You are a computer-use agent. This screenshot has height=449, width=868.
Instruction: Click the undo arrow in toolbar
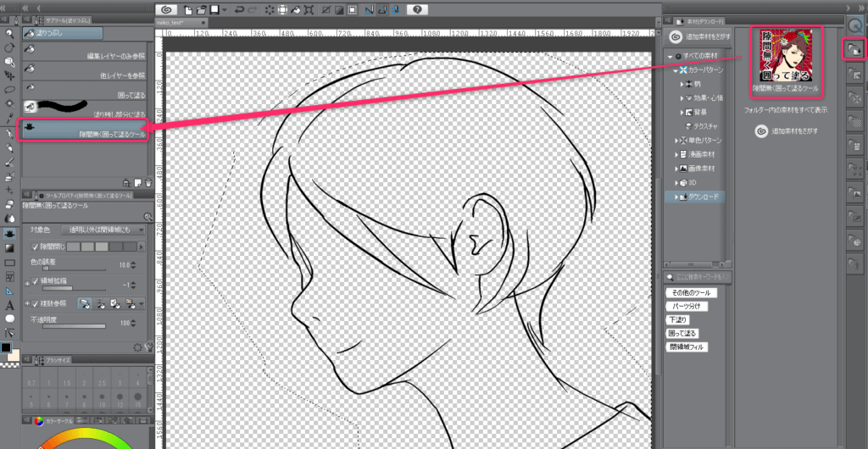pyautogui.click(x=239, y=10)
